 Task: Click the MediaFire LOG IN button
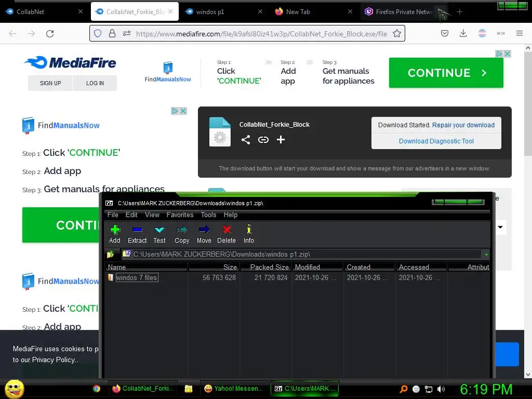[95, 83]
